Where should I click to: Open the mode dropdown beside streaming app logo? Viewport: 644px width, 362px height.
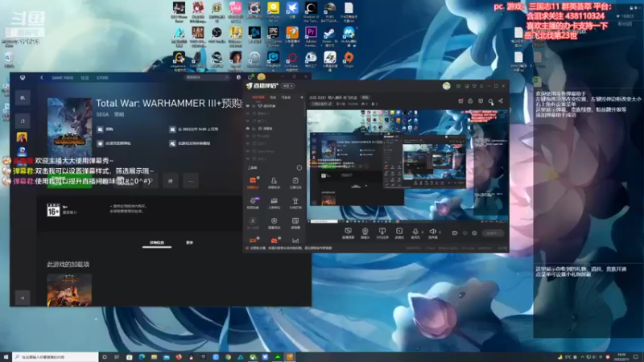(288, 86)
